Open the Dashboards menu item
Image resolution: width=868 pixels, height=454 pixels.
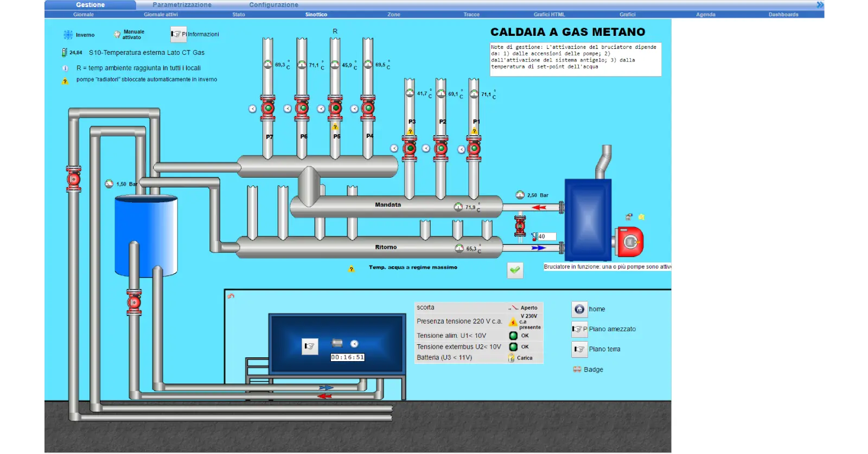[783, 15]
